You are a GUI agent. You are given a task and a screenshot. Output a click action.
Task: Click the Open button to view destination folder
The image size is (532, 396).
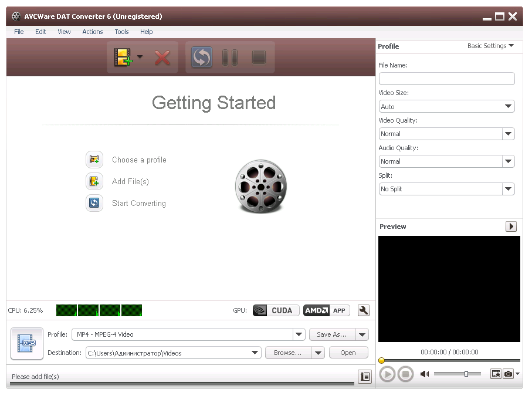348,353
